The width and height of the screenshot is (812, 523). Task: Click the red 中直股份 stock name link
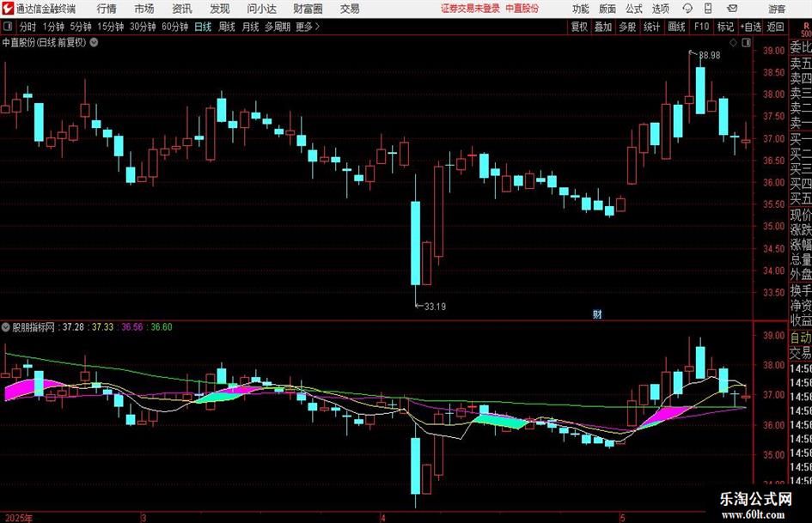(x=522, y=9)
